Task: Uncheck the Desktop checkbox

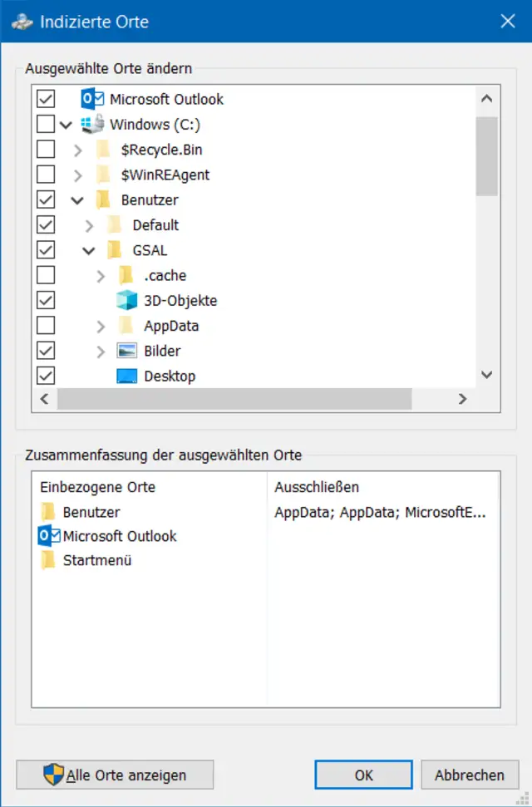Action: tap(46, 376)
